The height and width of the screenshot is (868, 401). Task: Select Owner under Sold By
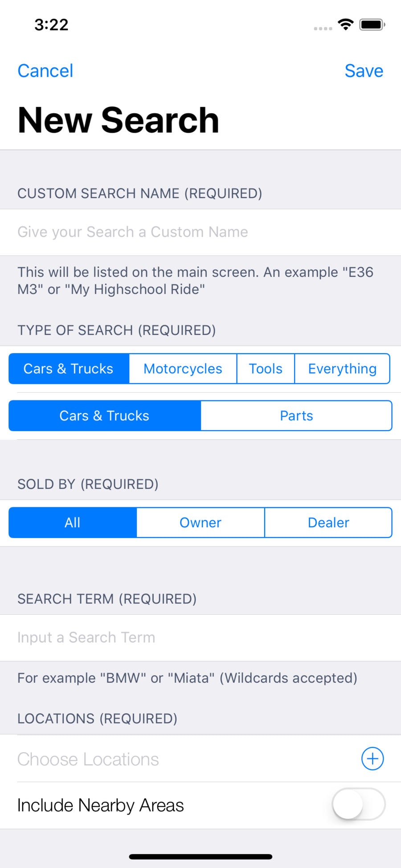(200, 522)
